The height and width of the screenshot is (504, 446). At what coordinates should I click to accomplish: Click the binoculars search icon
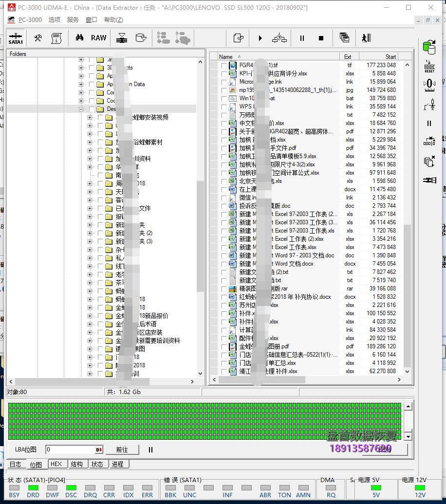click(x=79, y=38)
